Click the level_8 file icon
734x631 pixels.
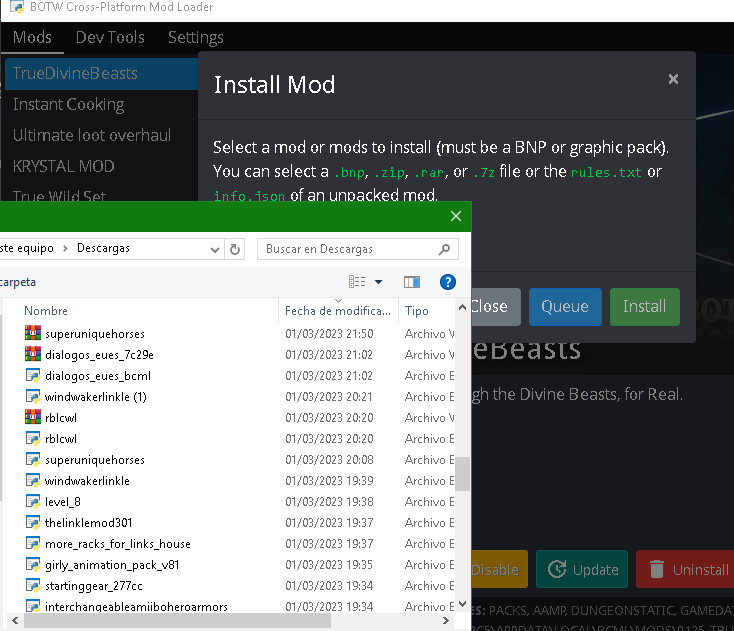32,502
